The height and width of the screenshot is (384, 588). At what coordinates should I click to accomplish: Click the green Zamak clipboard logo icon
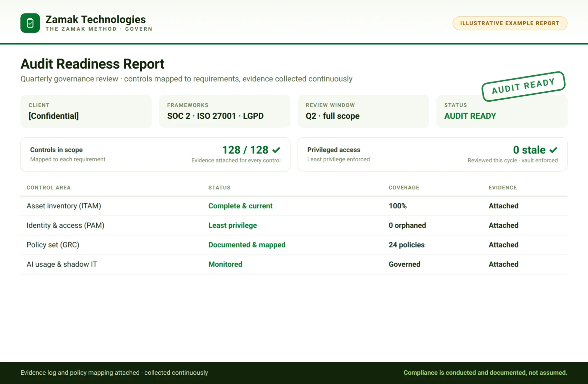click(30, 23)
